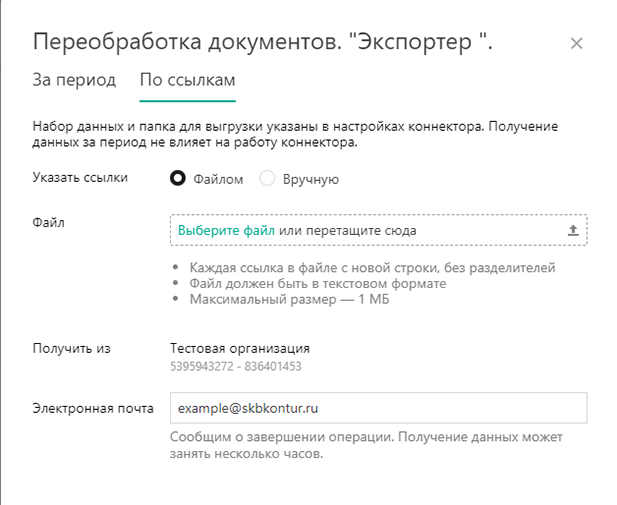Click the «Указать ссылки» label
Viewport: 617px width, 505px height.
pos(80,178)
